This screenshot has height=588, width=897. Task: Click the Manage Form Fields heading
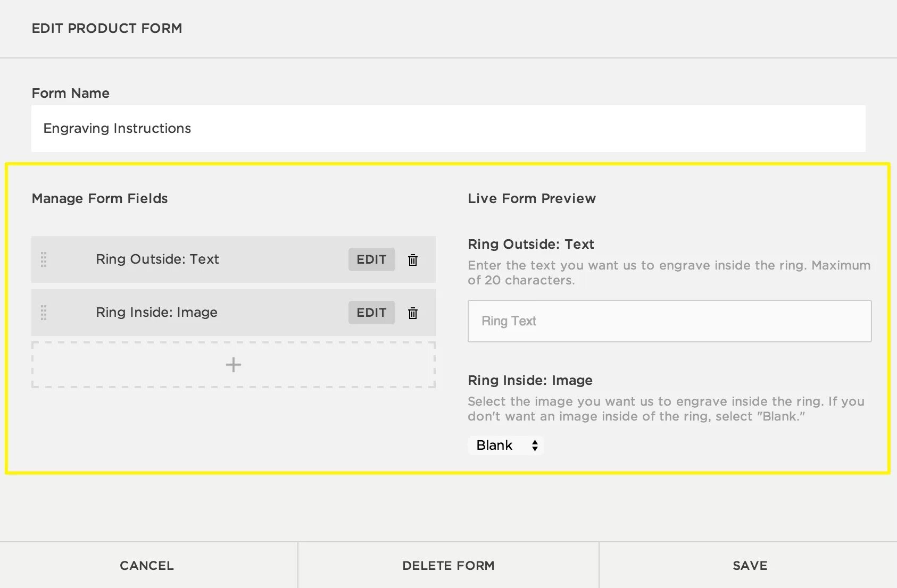99,199
